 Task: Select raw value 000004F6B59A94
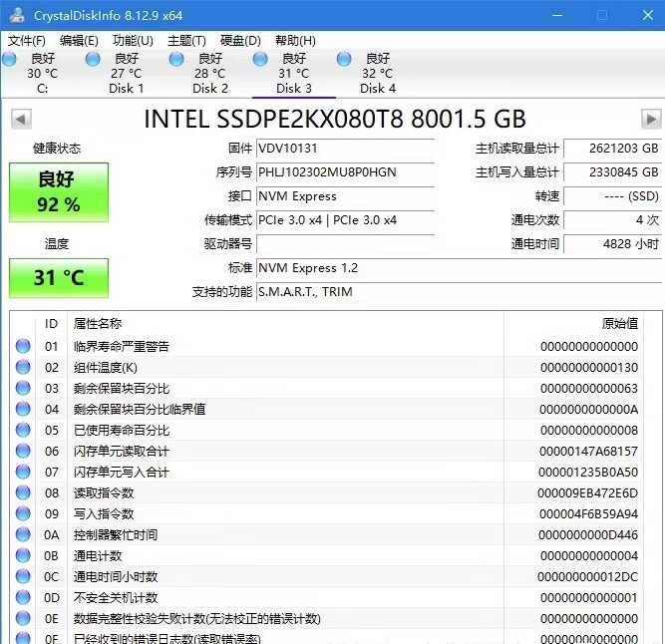(x=588, y=513)
